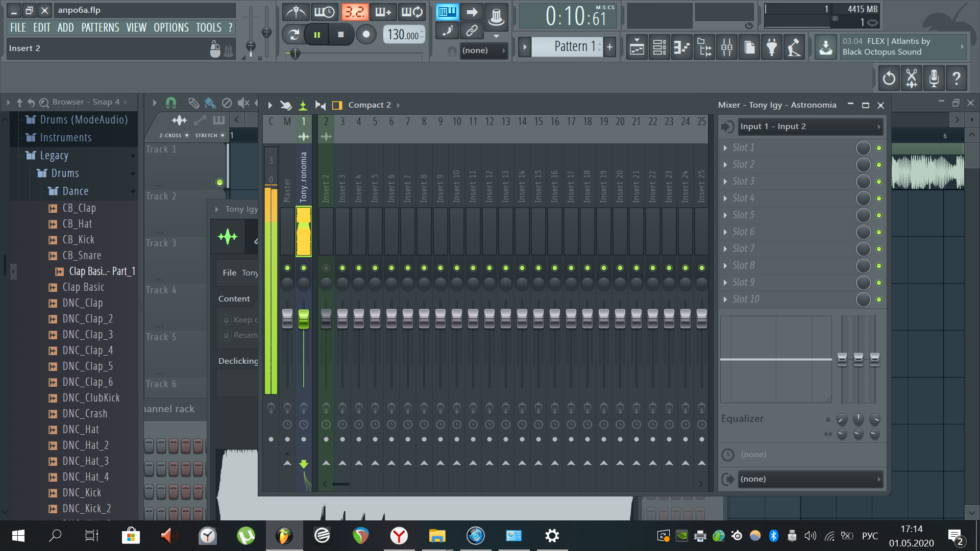
Task: Open the Playlist view toolbar icon
Action: 637,48
